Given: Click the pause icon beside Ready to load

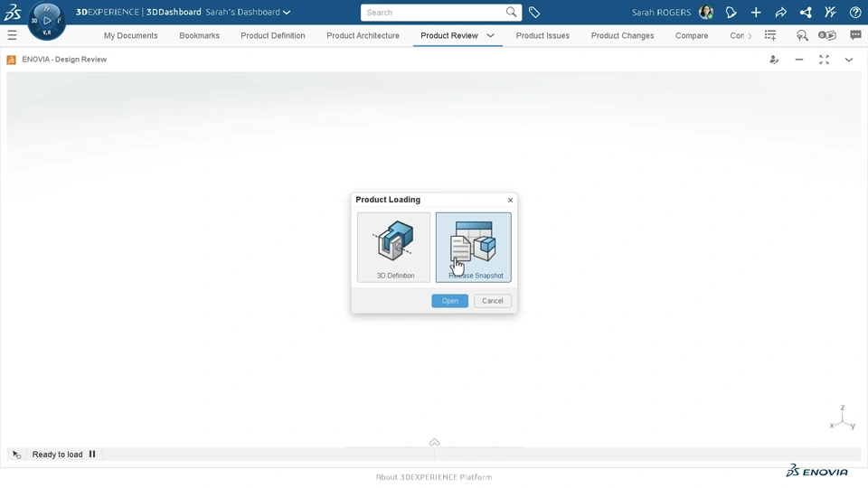Looking at the screenshot, I should (x=92, y=455).
